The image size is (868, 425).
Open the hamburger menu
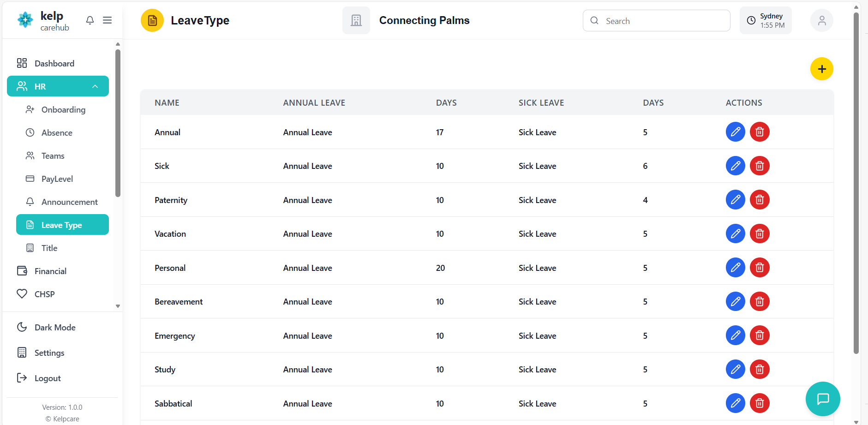click(x=108, y=20)
